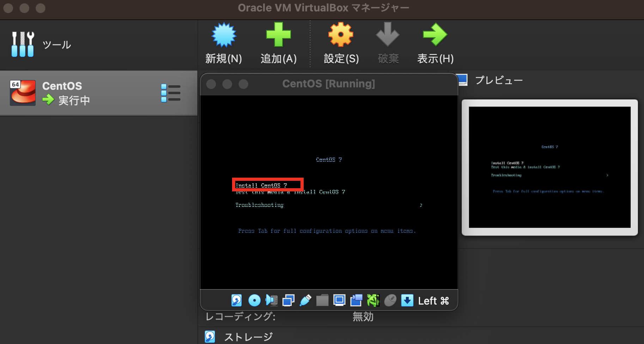The image size is (644, 344).
Task: Click the 実行中 running status text
Action: coord(74,100)
